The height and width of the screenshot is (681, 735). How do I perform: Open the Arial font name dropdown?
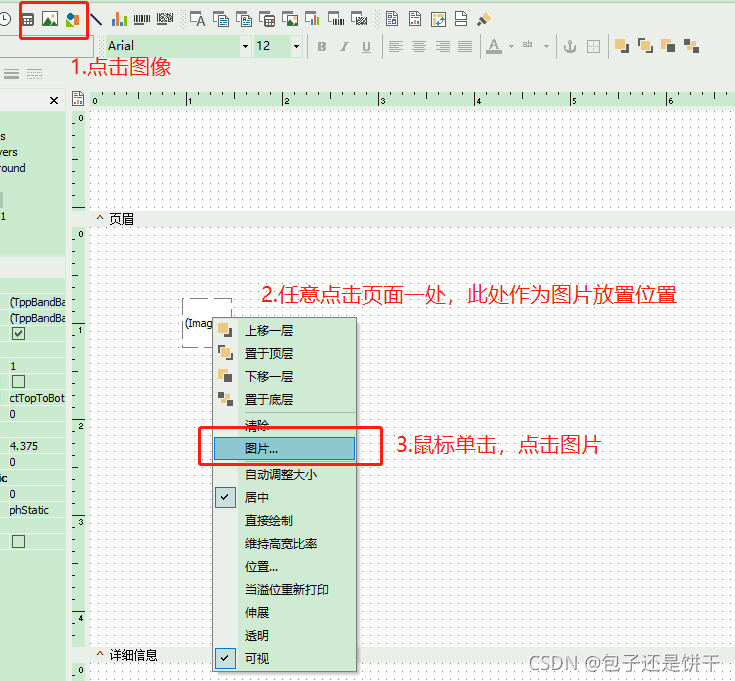point(245,46)
